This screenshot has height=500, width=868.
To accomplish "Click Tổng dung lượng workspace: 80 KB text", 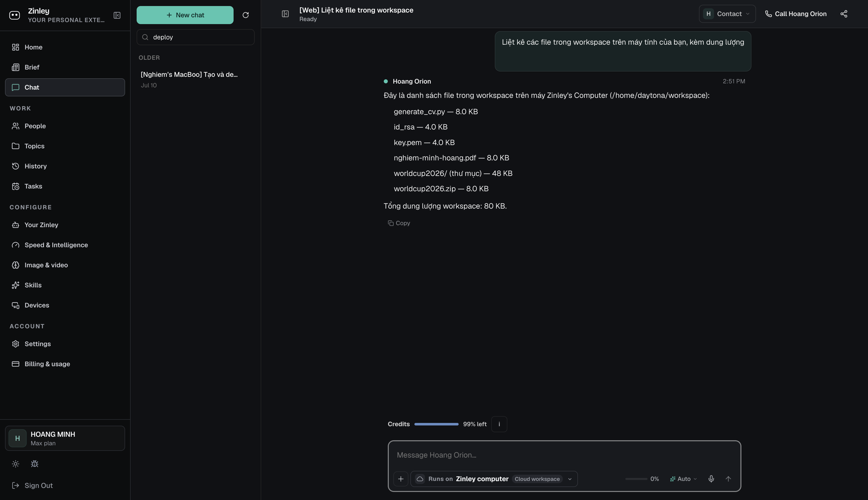I will 445,206.
